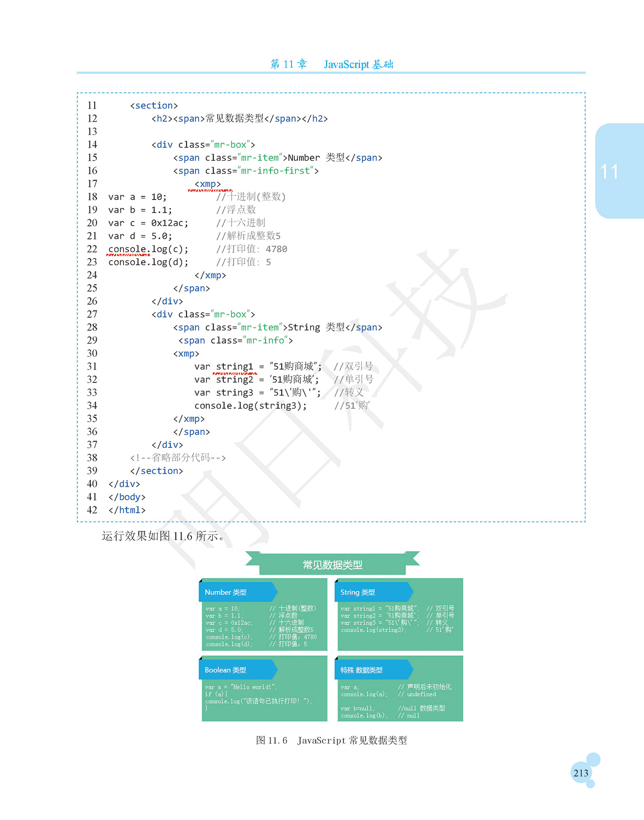Screen dimensions: 644x820
Task: Click the page number 213 bubble
Action: coord(581,773)
